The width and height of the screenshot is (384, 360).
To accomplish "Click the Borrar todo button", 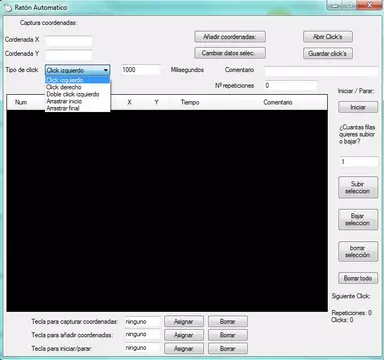I will (x=358, y=278).
